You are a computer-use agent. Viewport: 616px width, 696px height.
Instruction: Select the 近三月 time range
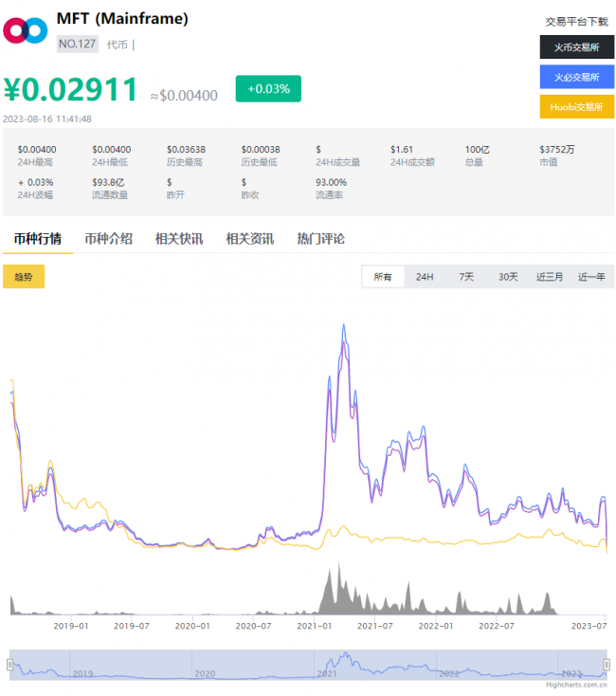550,277
